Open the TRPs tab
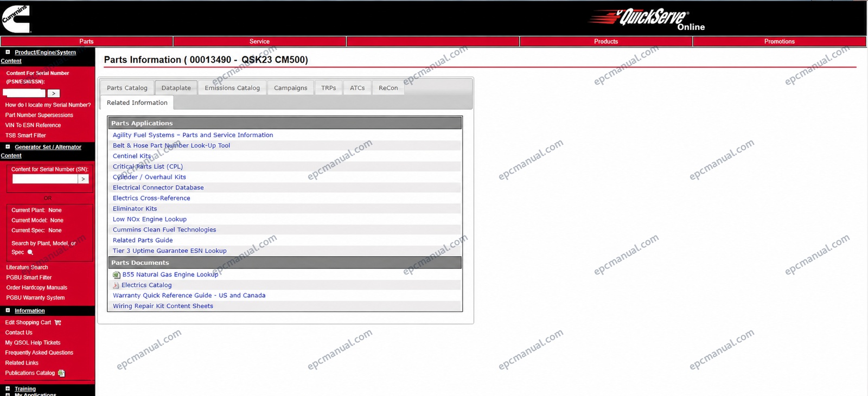Screen dimensions: 868x396 coord(329,88)
